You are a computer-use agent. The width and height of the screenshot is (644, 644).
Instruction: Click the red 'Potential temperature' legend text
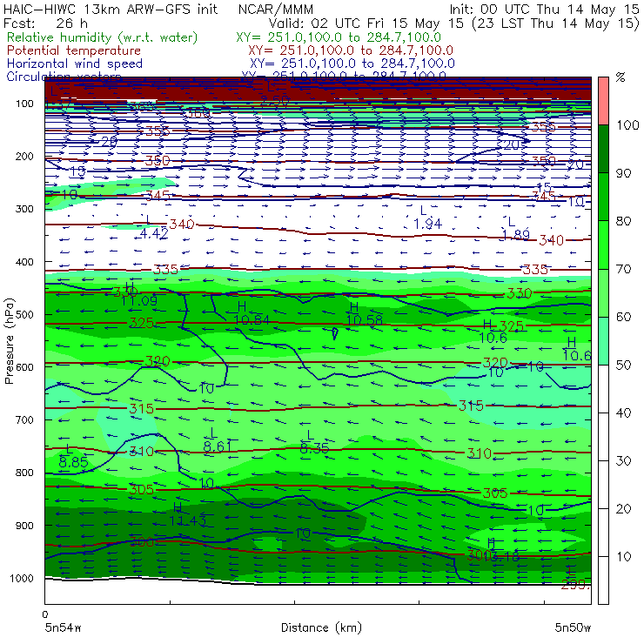[x=74, y=50]
